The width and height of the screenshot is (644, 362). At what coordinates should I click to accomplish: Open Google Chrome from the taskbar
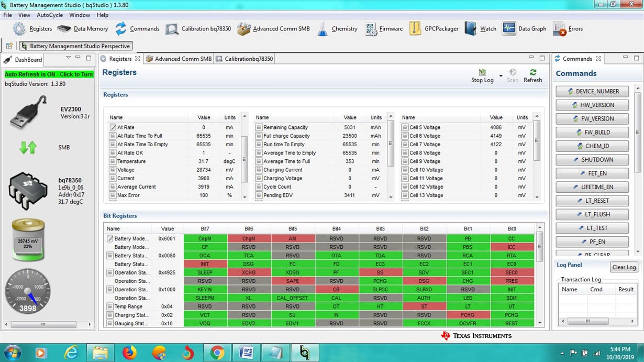[x=217, y=353]
